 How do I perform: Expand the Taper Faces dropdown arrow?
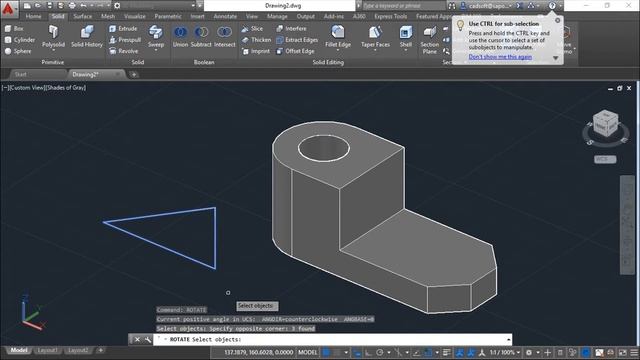point(375,50)
